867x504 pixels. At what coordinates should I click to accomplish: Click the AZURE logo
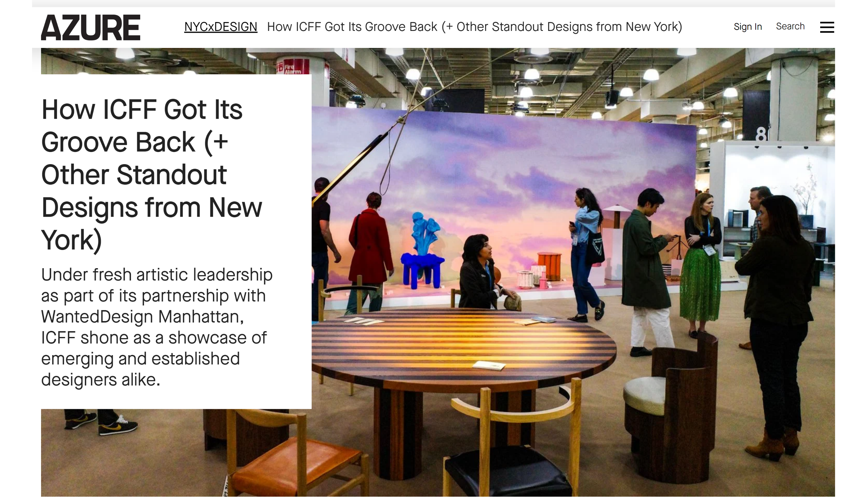pyautogui.click(x=90, y=27)
